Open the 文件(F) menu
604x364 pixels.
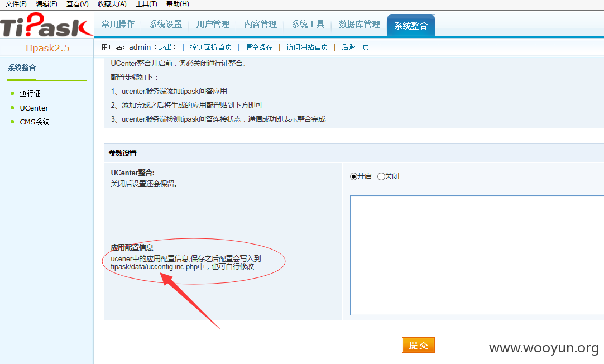[x=16, y=4]
